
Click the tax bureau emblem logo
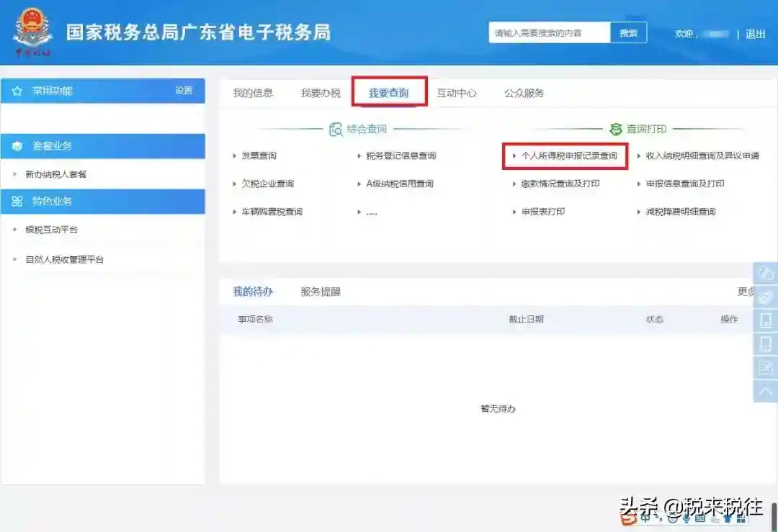click(x=32, y=32)
